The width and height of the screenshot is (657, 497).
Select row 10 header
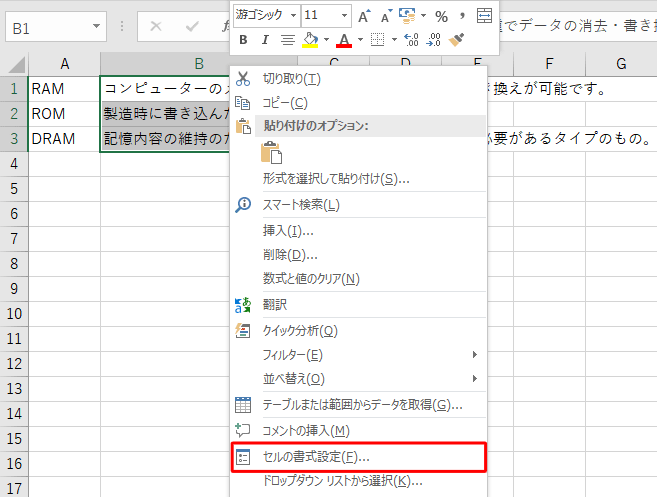[14, 313]
